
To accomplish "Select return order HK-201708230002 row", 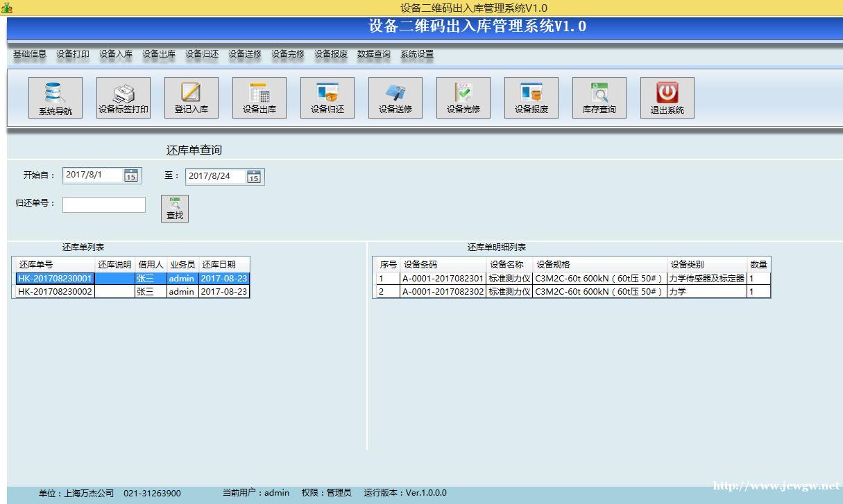I will (x=55, y=292).
